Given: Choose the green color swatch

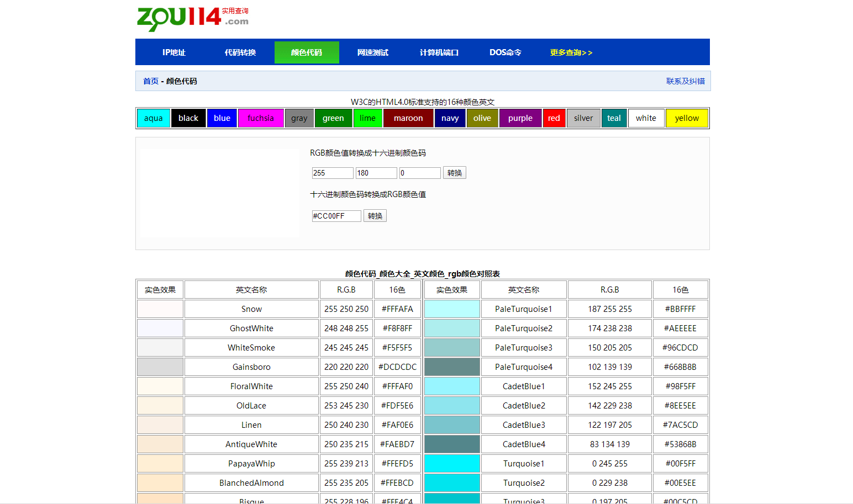Looking at the screenshot, I should click(x=333, y=118).
